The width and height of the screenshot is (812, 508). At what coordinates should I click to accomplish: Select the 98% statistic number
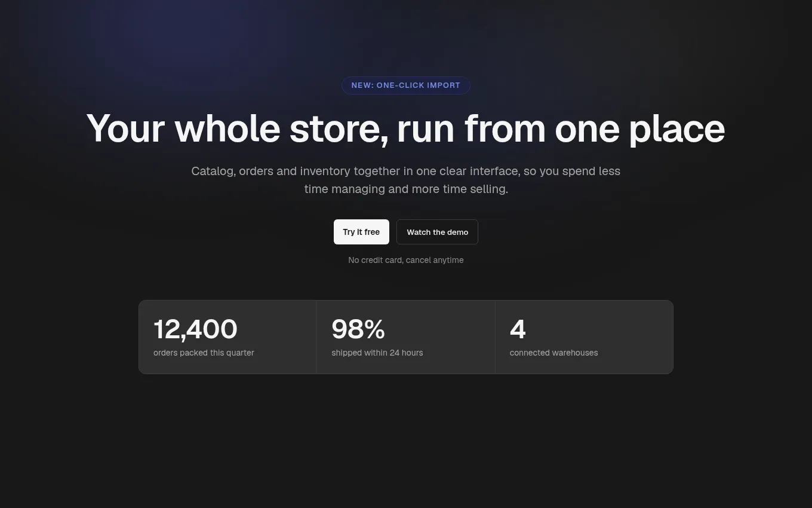(358, 329)
